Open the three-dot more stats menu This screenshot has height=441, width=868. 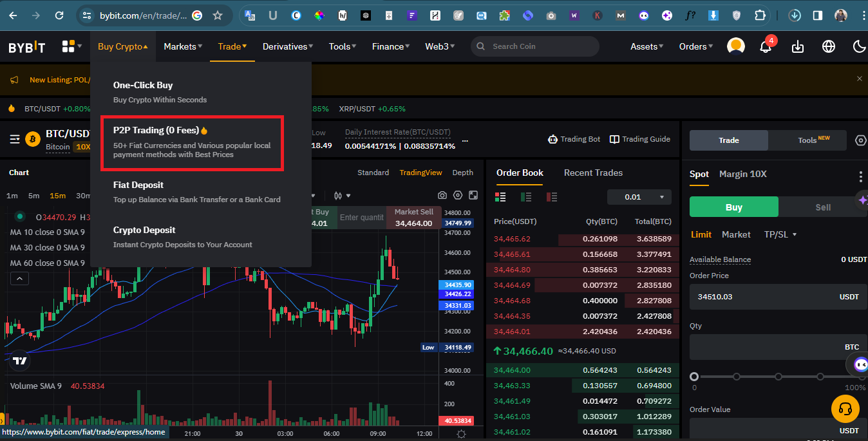465,140
